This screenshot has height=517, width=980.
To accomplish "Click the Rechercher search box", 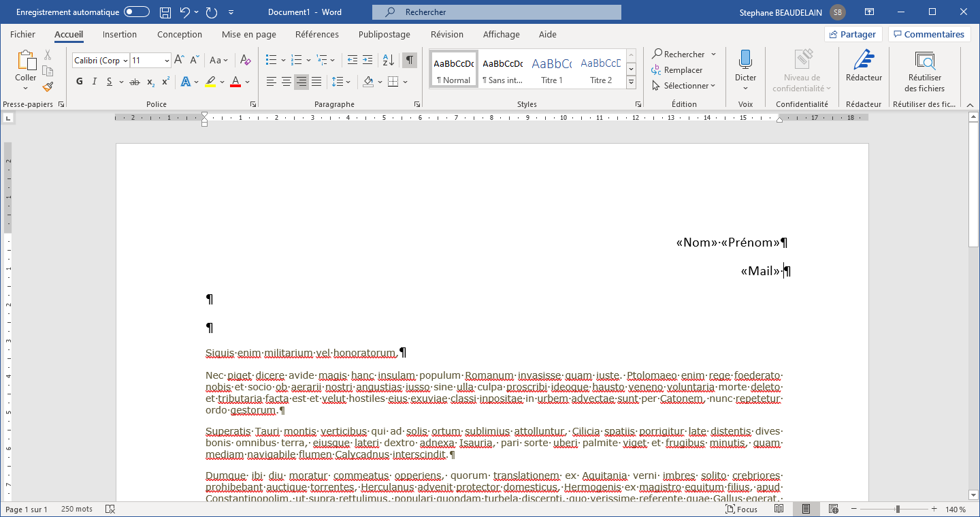I will click(x=496, y=12).
